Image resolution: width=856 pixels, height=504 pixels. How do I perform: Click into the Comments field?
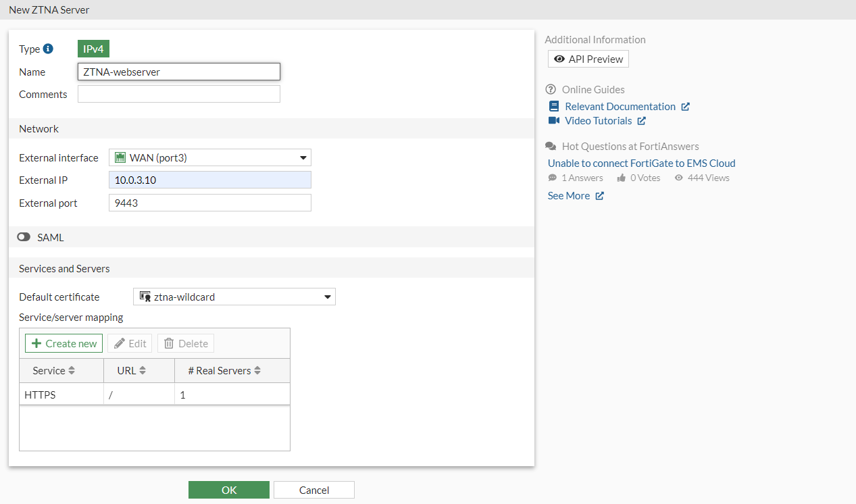[x=178, y=94]
